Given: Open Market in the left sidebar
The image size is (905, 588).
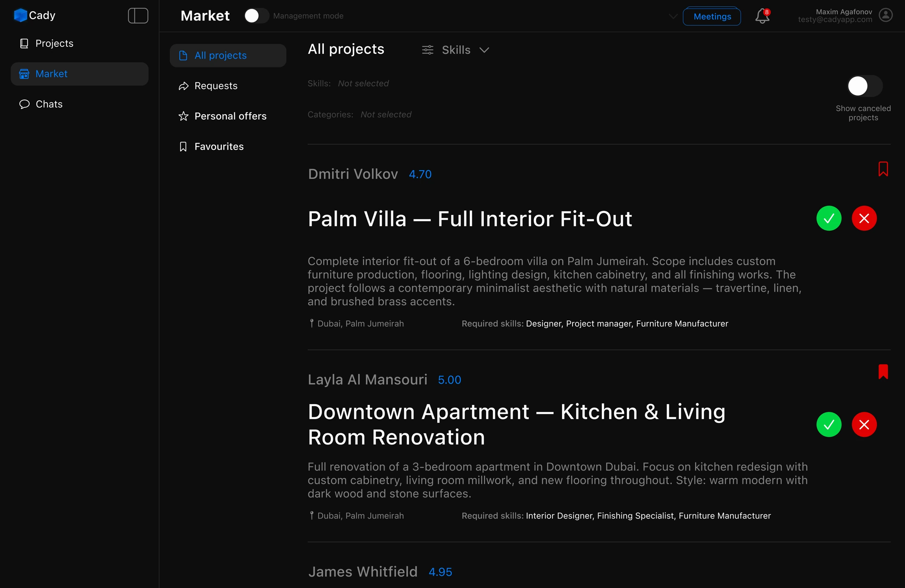Looking at the screenshot, I should pos(79,74).
